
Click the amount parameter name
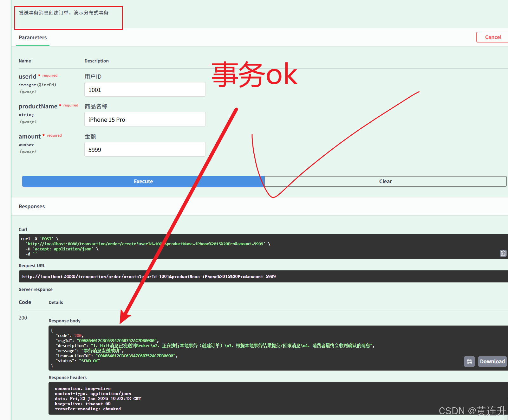(29, 136)
